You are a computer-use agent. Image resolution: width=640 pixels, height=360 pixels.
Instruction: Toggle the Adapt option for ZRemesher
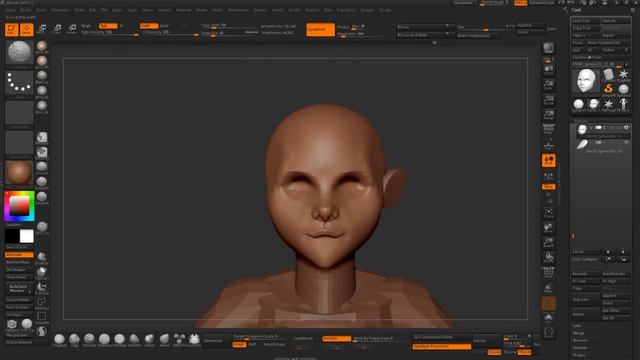[239, 344]
